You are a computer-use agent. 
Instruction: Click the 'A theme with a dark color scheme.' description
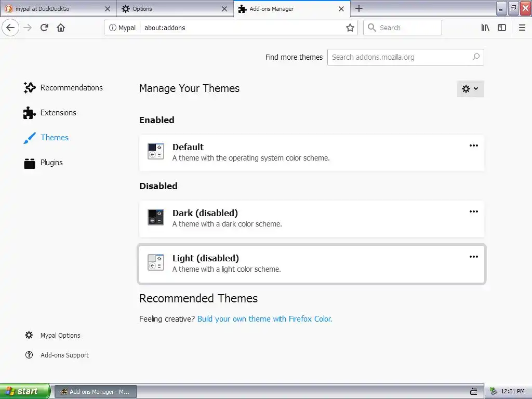pos(227,224)
